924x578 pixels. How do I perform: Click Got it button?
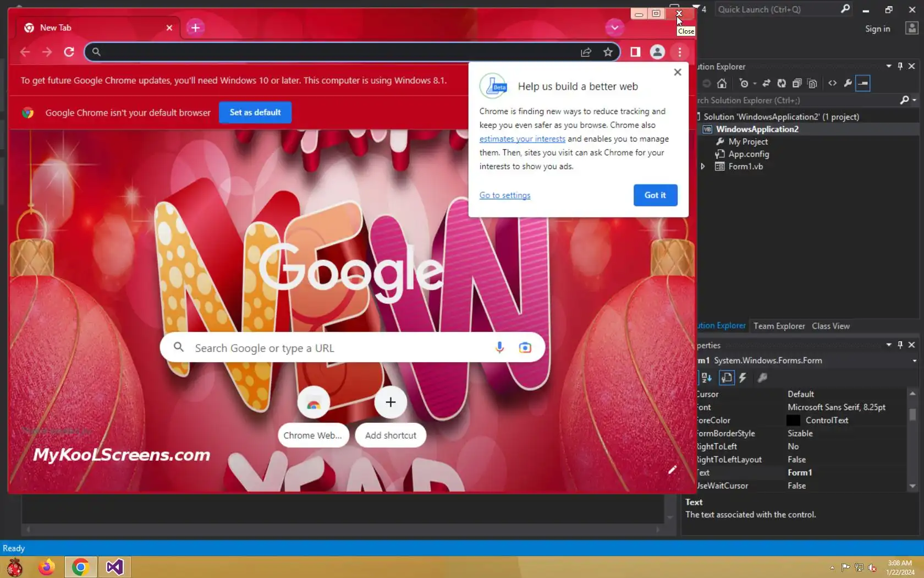pos(655,195)
